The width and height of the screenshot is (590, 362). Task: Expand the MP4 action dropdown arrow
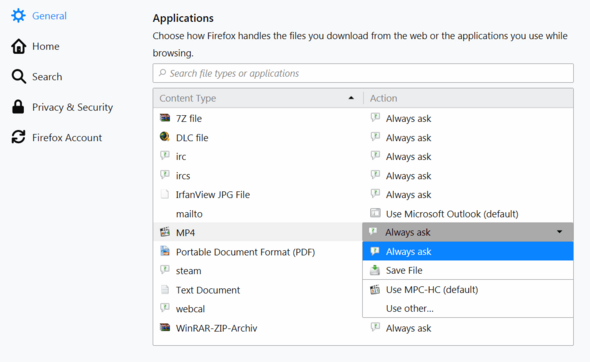coord(560,232)
